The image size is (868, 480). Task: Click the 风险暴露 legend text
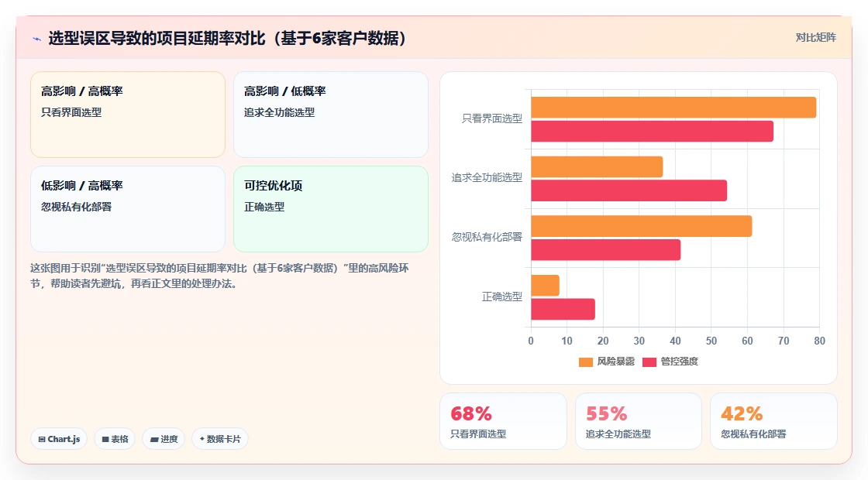click(x=615, y=362)
